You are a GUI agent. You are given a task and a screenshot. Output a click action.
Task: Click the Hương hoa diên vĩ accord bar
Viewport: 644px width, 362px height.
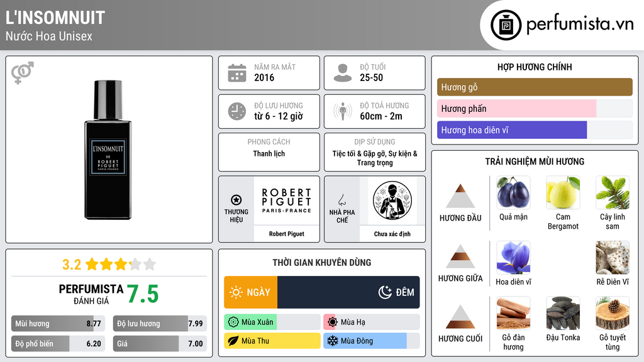coord(535,129)
